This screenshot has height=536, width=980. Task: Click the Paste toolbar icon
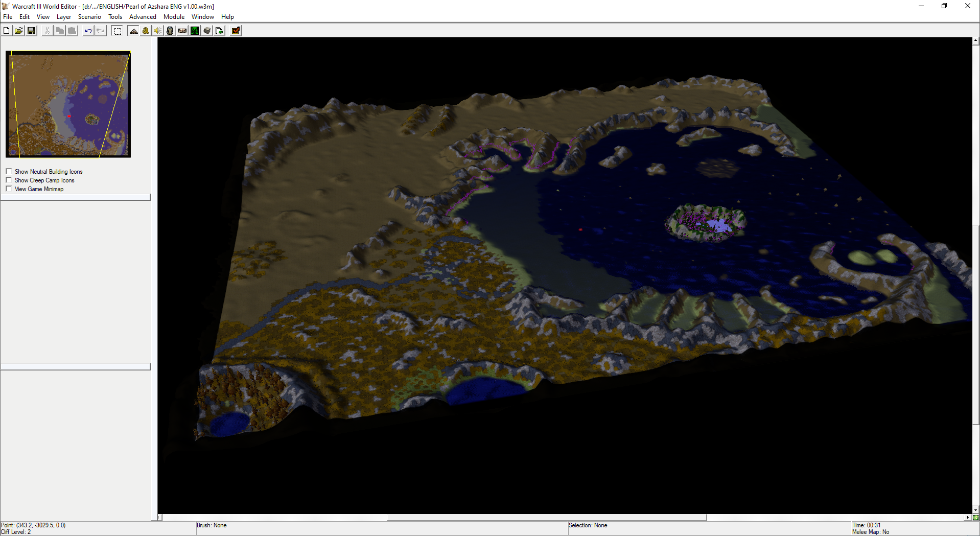pos(72,31)
